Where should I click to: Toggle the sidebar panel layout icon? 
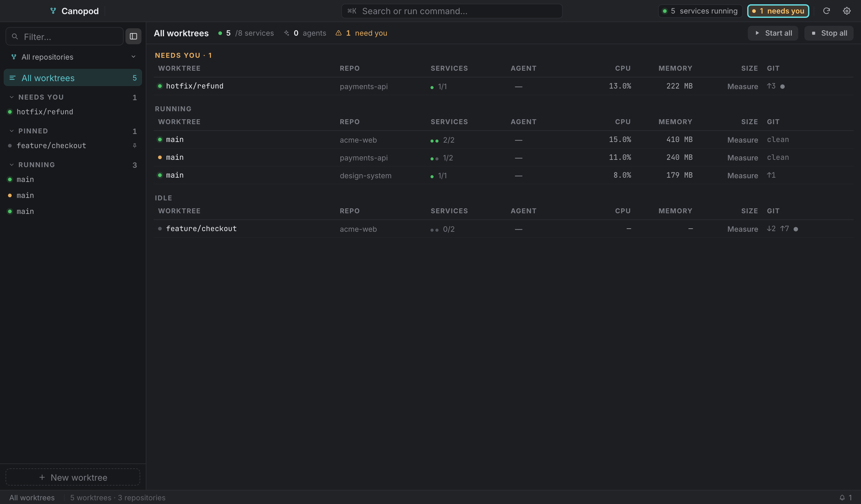point(133,36)
